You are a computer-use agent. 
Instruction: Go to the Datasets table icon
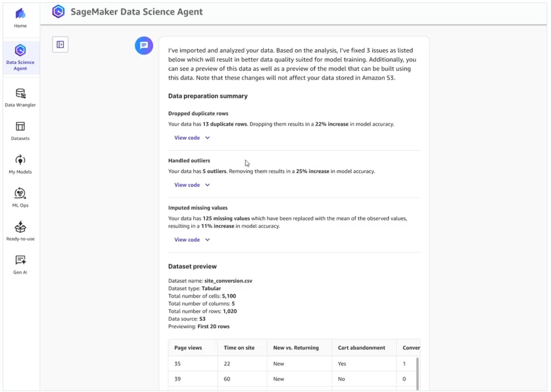(x=20, y=126)
